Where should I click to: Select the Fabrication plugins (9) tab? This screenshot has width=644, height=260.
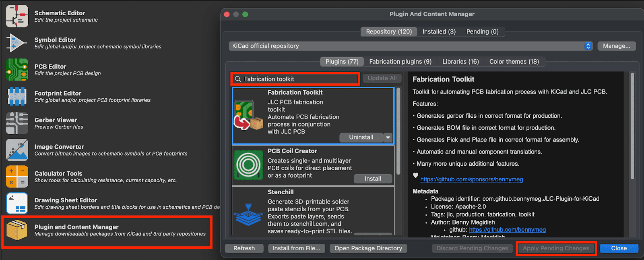coord(400,62)
